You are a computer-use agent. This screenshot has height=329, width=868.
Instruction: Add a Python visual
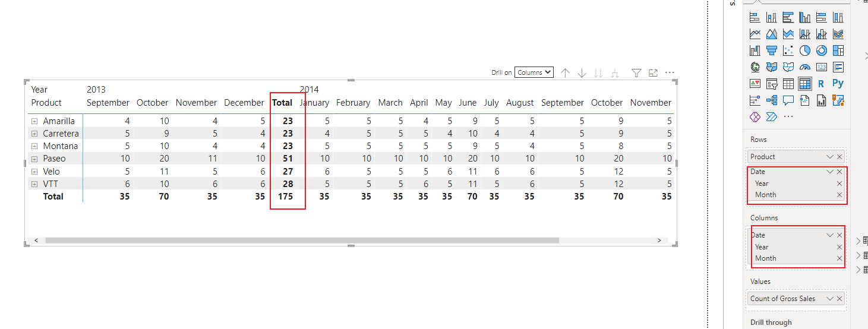coord(838,84)
